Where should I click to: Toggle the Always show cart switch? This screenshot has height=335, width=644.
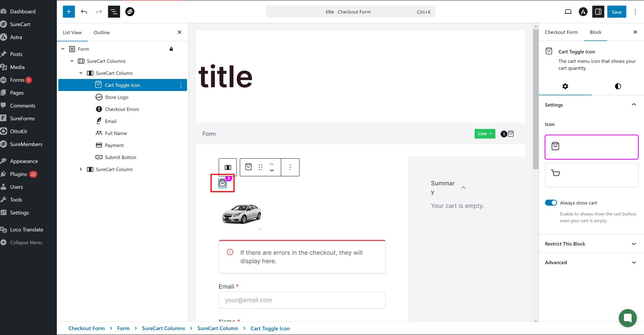(551, 203)
